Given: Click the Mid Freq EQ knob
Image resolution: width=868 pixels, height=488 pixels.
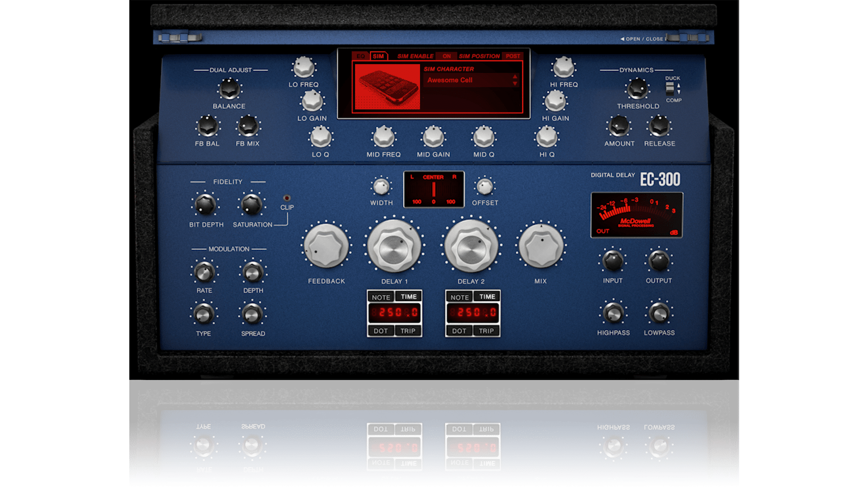Looking at the screenshot, I should (x=383, y=137).
